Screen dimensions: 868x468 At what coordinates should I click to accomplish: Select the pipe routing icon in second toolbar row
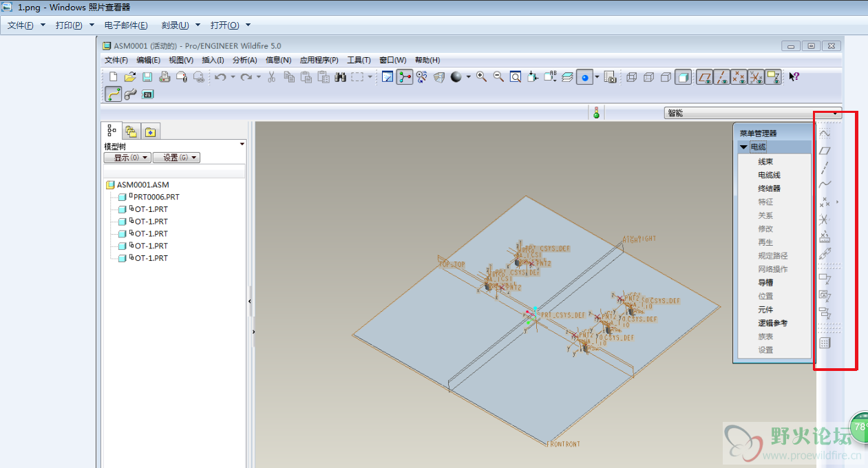coord(130,94)
